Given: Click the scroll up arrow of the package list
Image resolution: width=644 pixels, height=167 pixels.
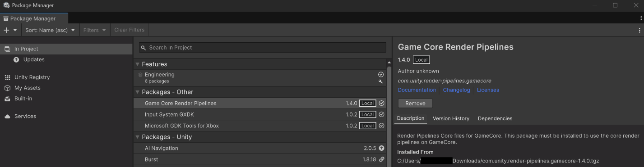Looking at the screenshot, I should click(389, 62).
